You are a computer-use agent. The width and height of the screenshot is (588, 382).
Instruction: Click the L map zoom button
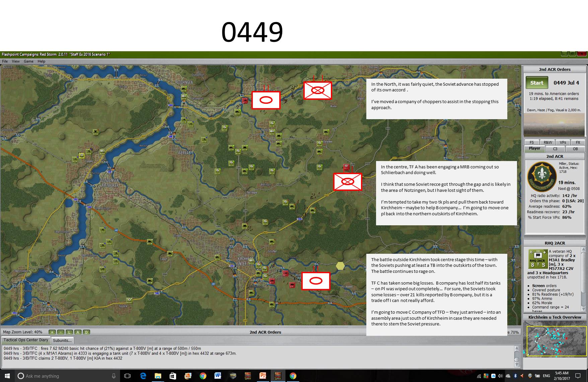69,332
